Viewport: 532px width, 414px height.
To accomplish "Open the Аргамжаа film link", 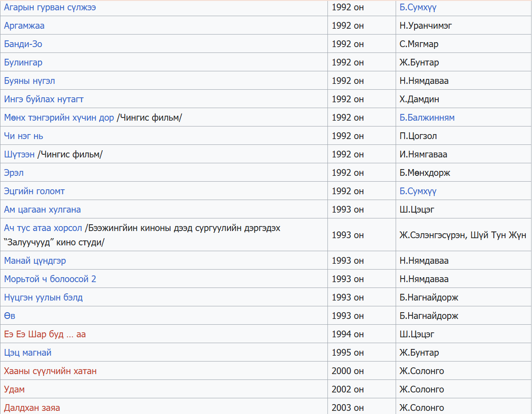I will click(24, 26).
